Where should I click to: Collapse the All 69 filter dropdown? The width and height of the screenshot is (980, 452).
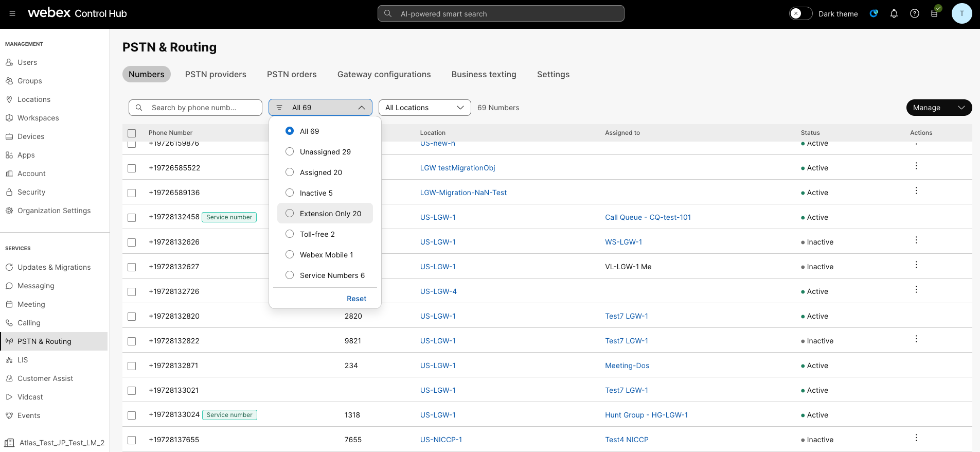[320, 108]
